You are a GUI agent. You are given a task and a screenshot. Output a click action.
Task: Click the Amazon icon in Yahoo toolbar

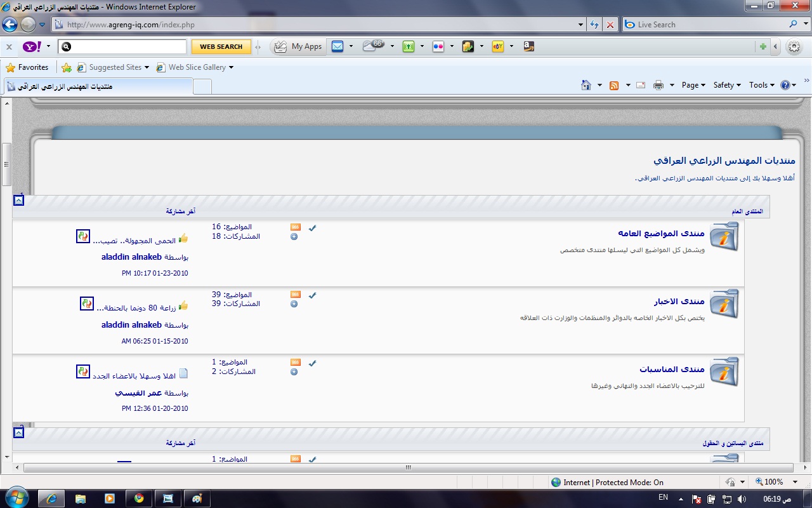pos(528,46)
